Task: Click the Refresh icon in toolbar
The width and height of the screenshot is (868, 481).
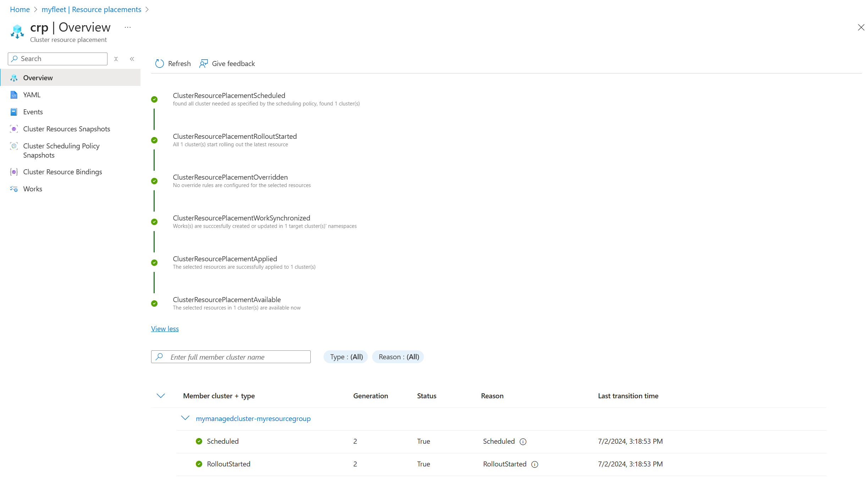Action: pyautogui.click(x=160, y=64)
